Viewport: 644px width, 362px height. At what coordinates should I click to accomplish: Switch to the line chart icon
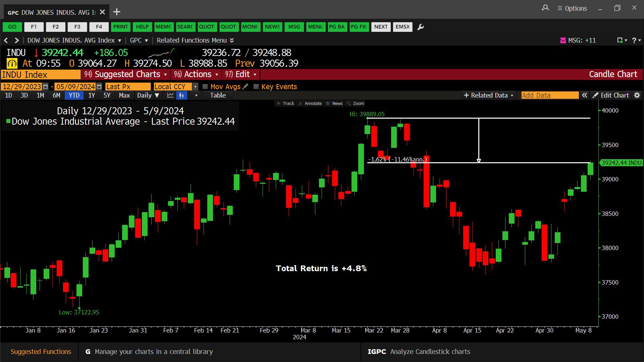pos(170,96)
